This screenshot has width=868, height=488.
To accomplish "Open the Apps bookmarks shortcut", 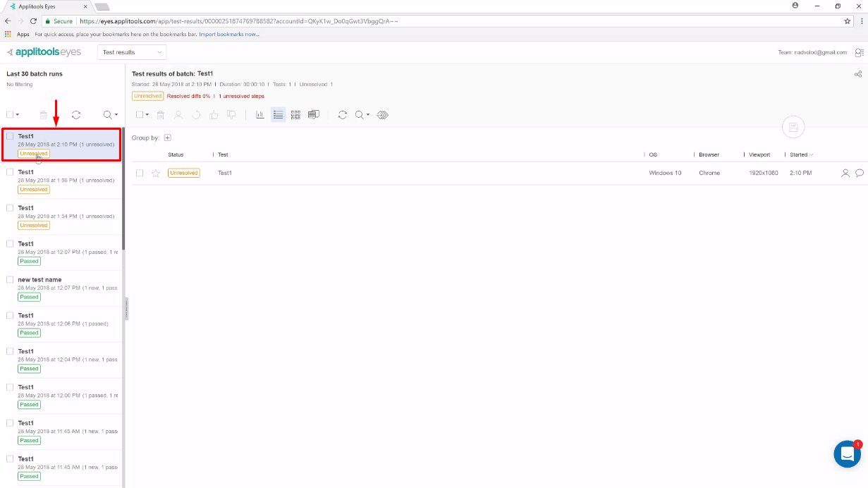I will point(18,34).
